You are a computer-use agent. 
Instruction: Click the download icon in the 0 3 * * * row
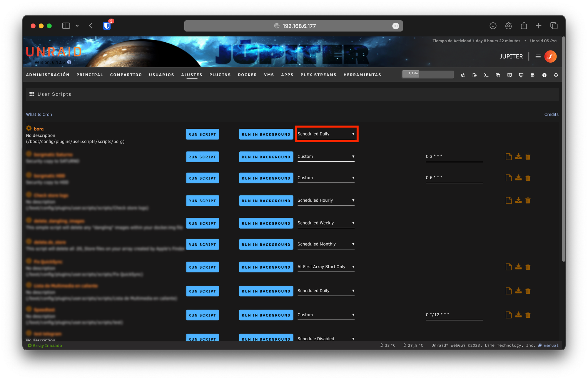coord(518,157)
